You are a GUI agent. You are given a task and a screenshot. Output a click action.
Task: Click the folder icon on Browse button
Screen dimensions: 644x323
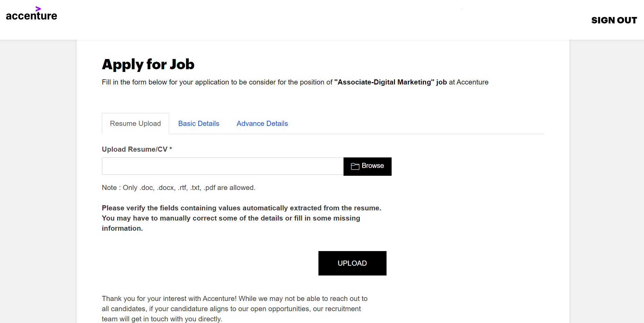(x=355, y=166)
